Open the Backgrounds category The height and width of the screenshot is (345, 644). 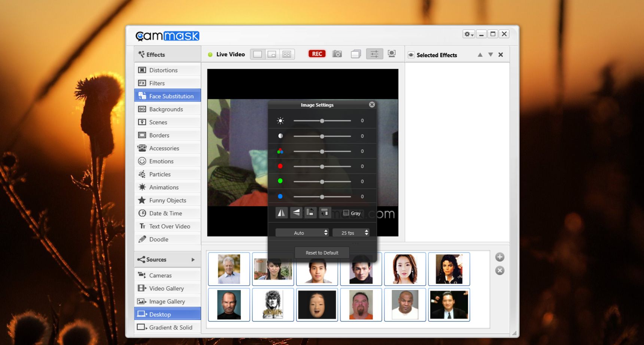167,109
